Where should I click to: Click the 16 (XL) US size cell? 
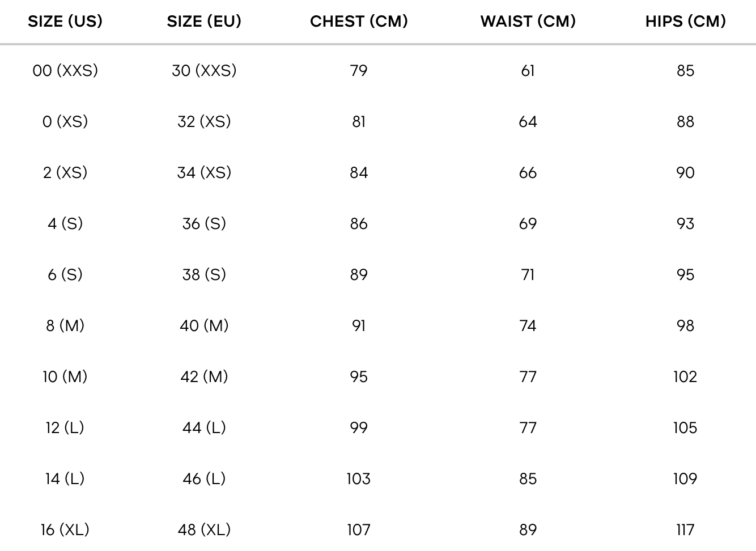click(65, 530)
